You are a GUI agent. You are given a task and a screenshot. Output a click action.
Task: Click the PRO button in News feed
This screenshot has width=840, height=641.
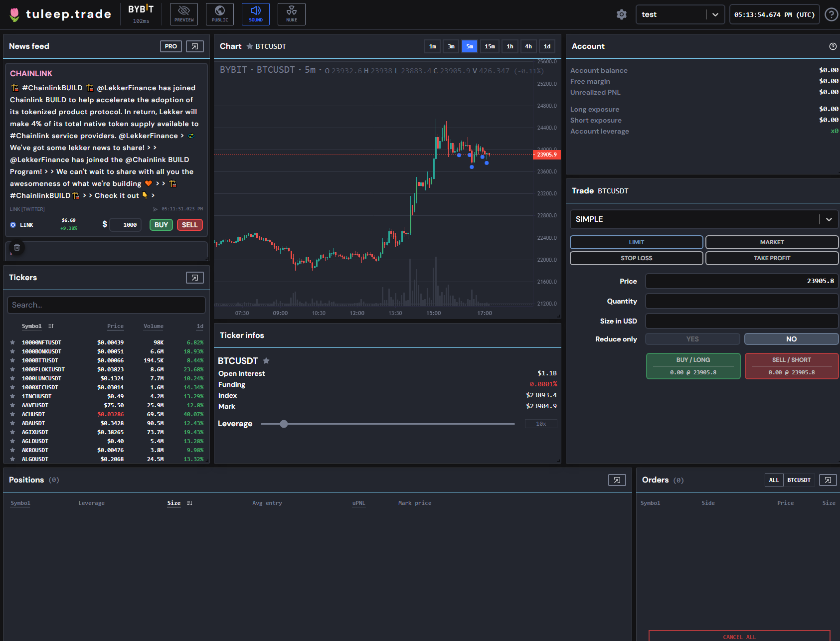click(x=171, y=46)
